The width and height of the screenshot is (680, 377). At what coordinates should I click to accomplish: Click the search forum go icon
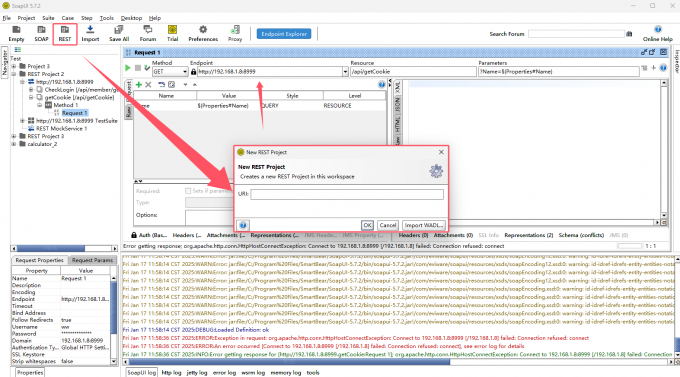(629, 34)
